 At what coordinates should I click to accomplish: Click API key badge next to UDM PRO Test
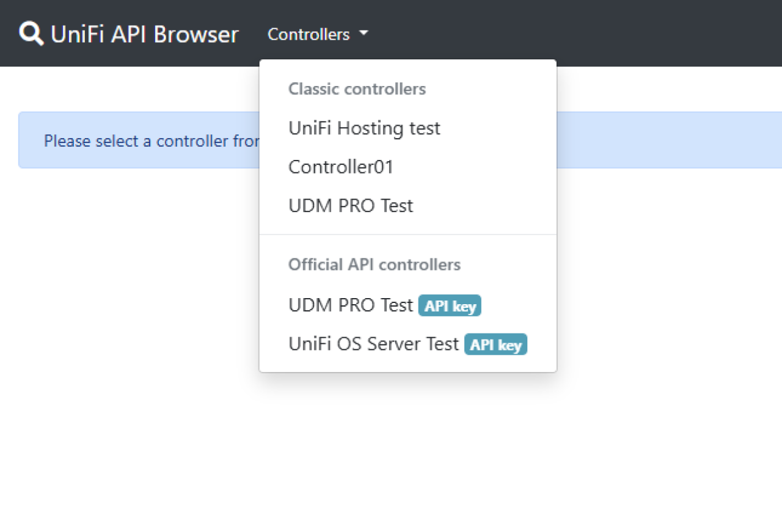click(450, 306)
